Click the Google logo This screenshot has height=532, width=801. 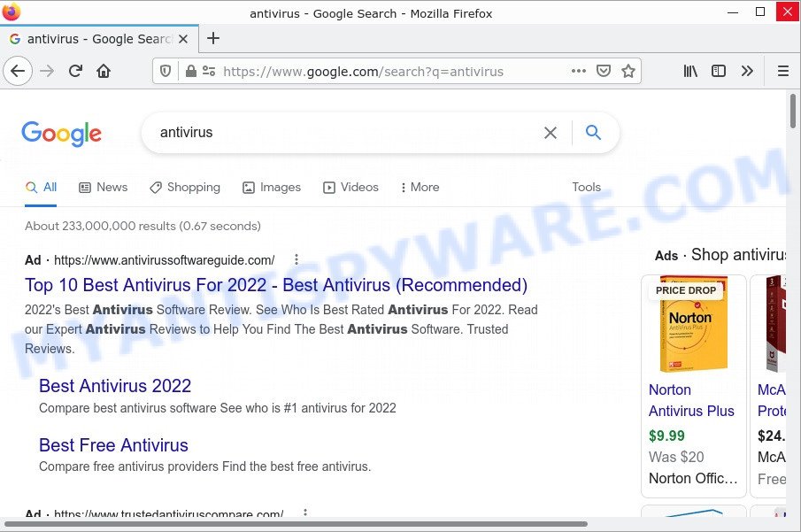[61, 134]
